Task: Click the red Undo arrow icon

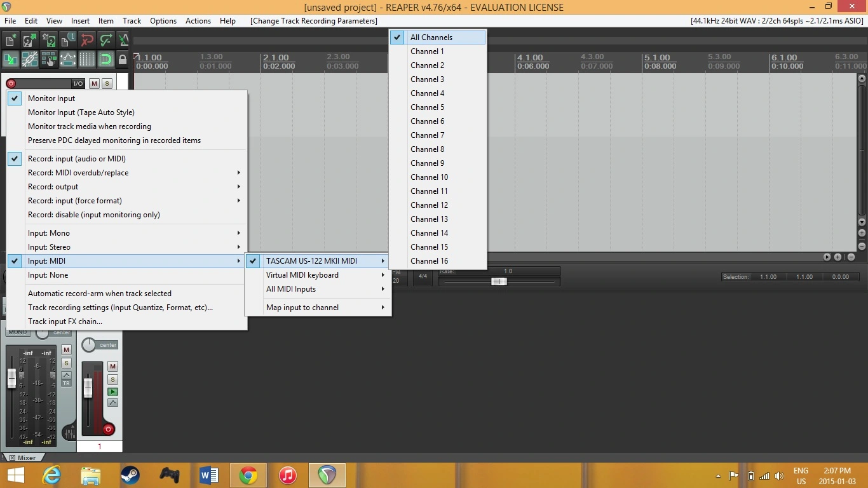Action: click(x=87, y=41)
